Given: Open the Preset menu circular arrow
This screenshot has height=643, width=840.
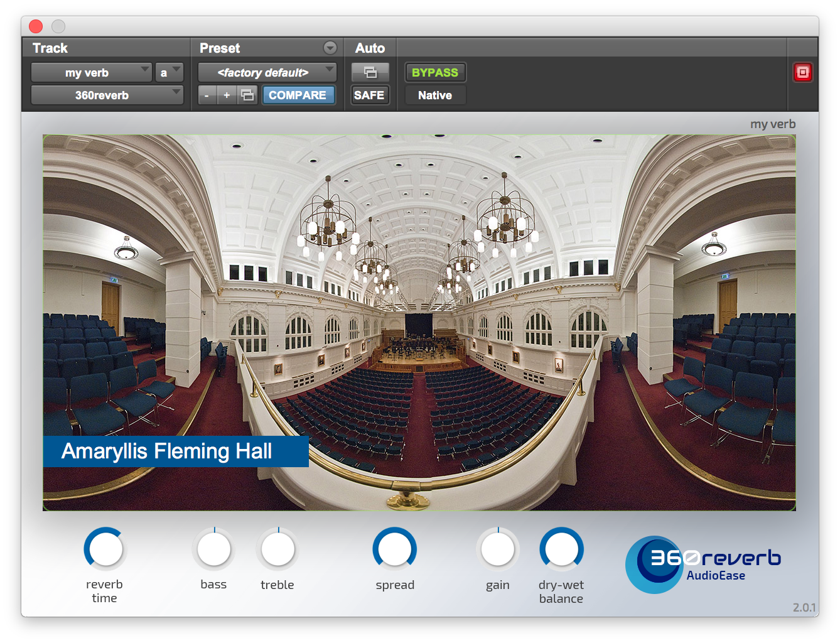Looking at the screenshot, I should pos(330,48).
